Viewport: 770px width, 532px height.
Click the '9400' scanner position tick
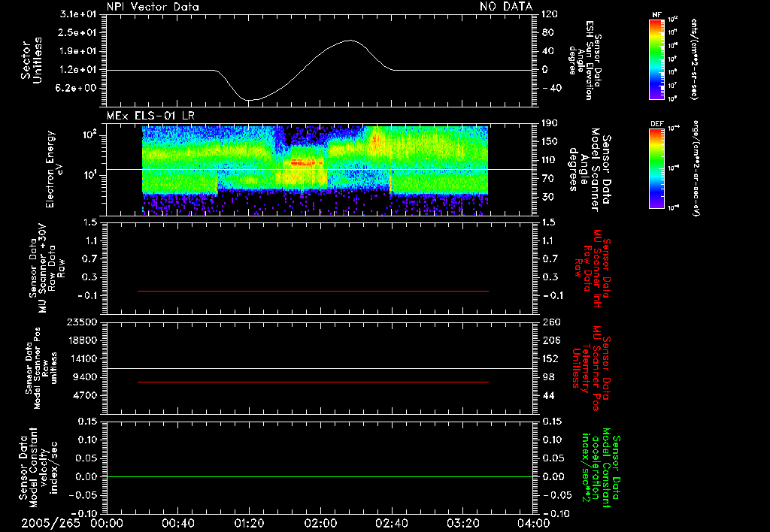84,377
